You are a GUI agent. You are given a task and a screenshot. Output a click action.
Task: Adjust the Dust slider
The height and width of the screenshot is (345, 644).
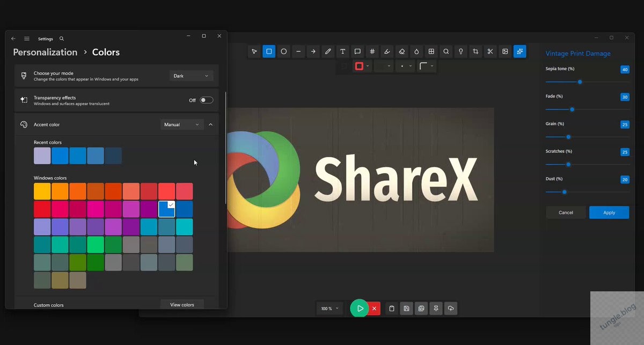pyautogui.click(x=587, y=192)
